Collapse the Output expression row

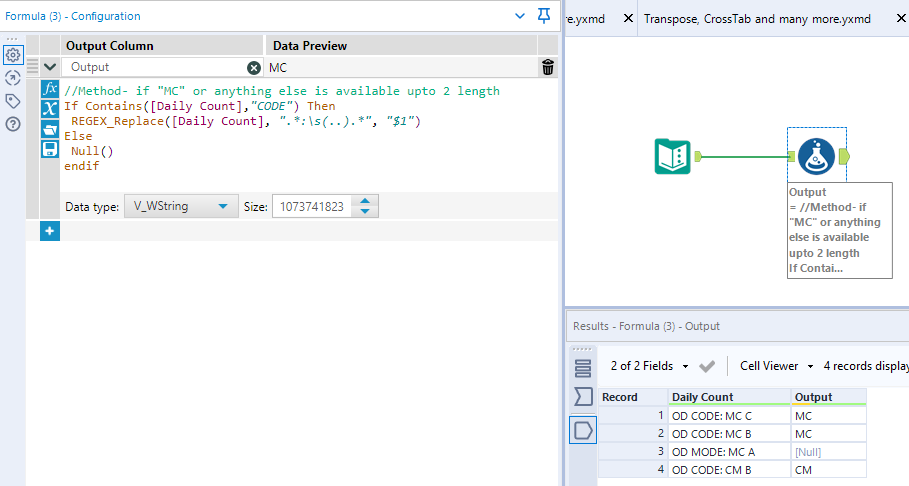point(50,67)
